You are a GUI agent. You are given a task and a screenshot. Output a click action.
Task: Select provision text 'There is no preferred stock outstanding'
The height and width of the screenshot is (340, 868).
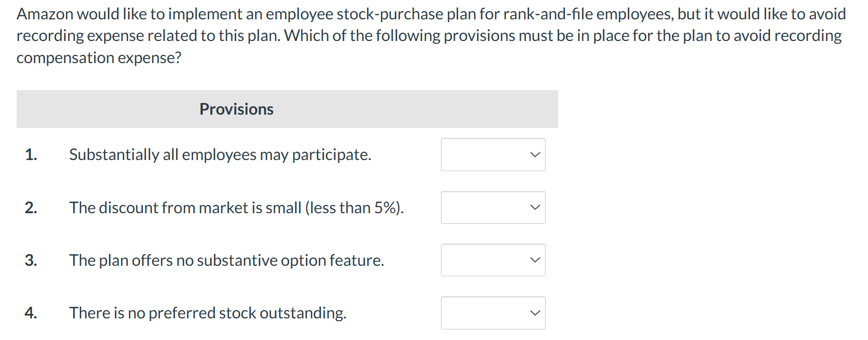[208, 312]
